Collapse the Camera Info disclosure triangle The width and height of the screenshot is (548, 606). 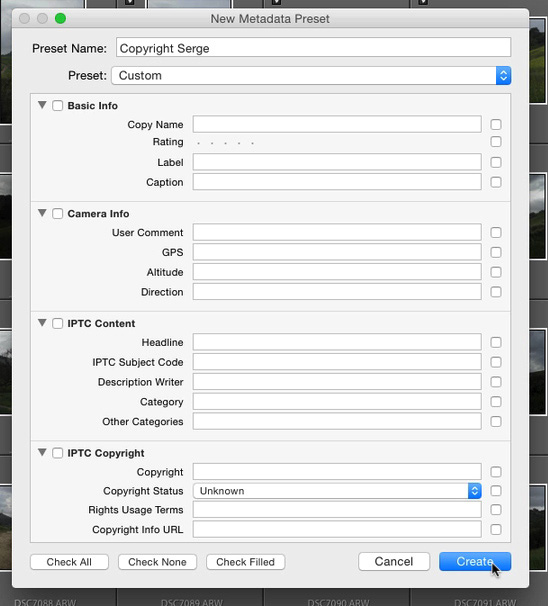[x=42, y=213]
